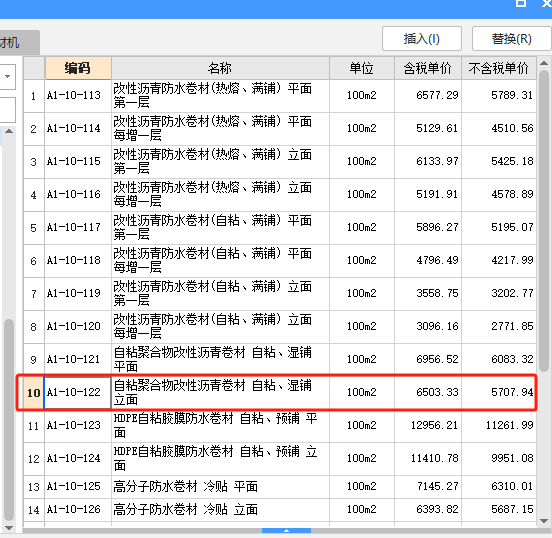Select row code A1-10-115

pyautogui.click(x=74, y=162)
